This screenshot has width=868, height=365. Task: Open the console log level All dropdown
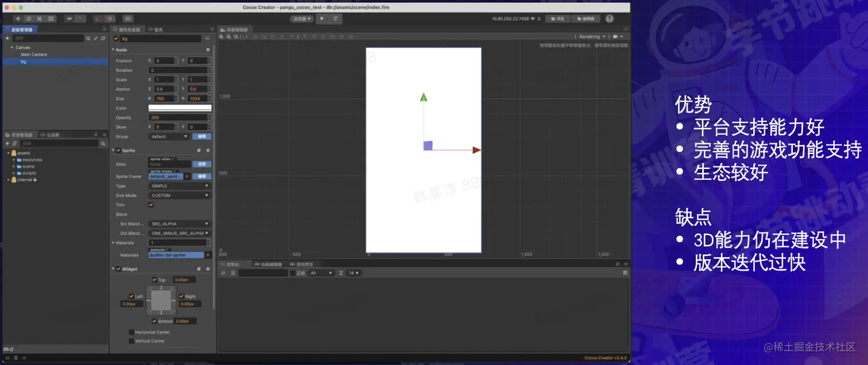tap(321, 273)
